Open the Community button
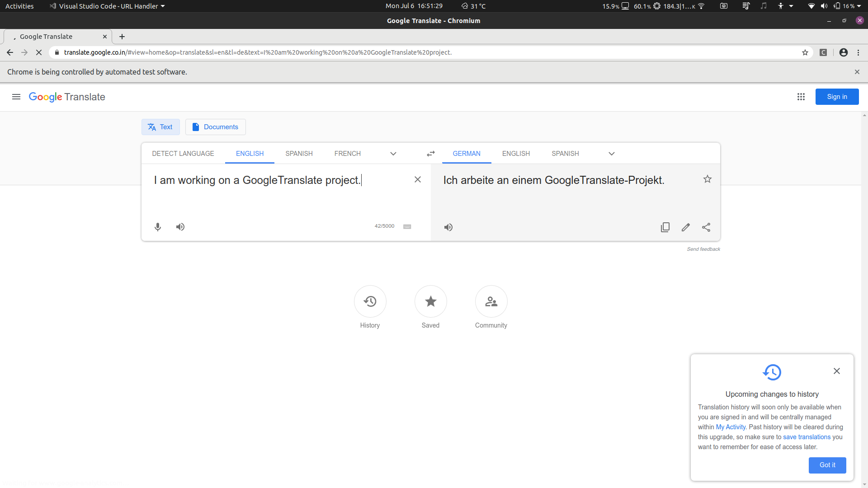 click(491, 301)
